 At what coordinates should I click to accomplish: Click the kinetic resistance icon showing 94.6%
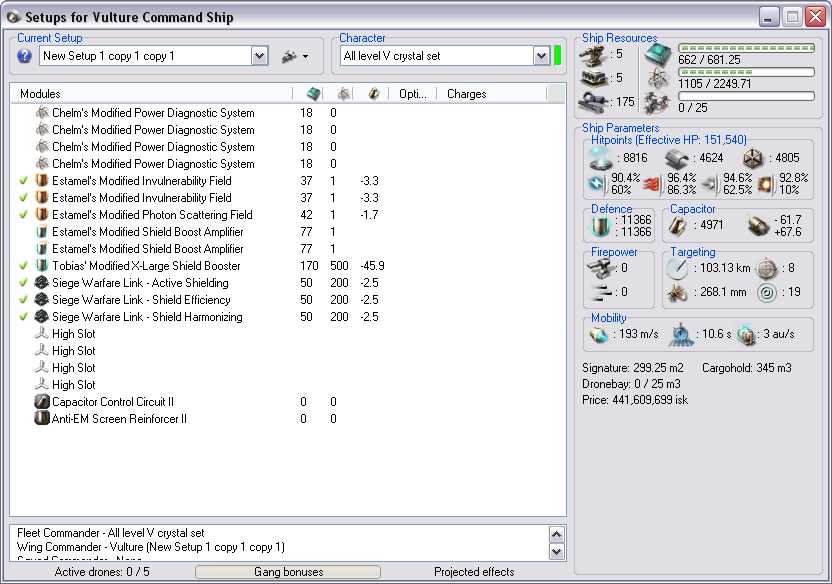[x=709, y=184]
